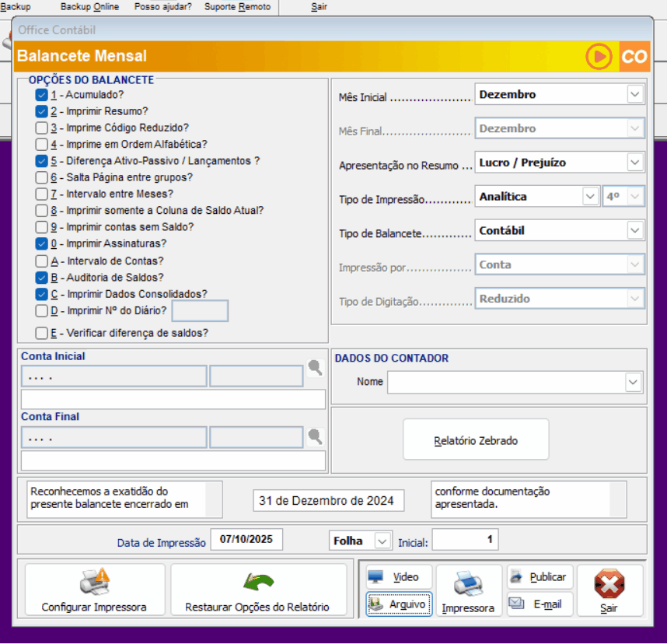Open Configurar Impressora printer settings
Screen dimensions: 667x644
click(x=95, y=590)
